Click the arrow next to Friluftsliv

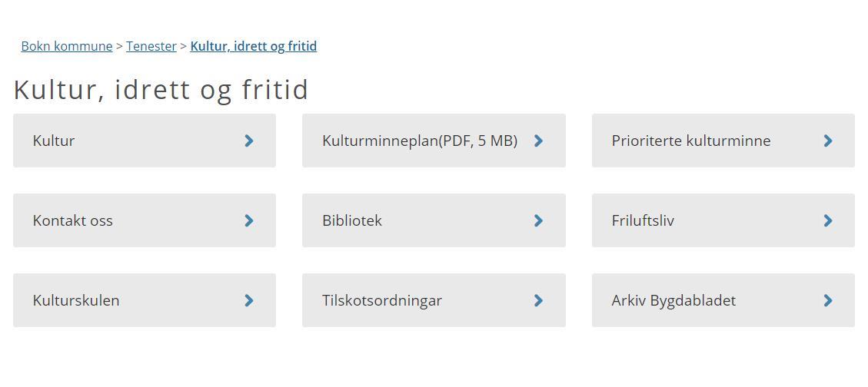828,220
